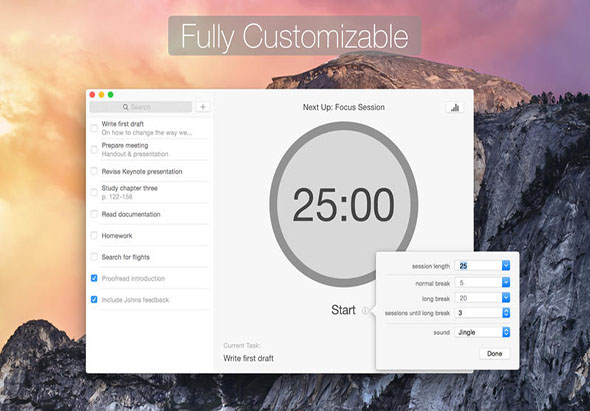The image size is (590, 411).
Task: Select Study chapter three task
Action: 129,188
